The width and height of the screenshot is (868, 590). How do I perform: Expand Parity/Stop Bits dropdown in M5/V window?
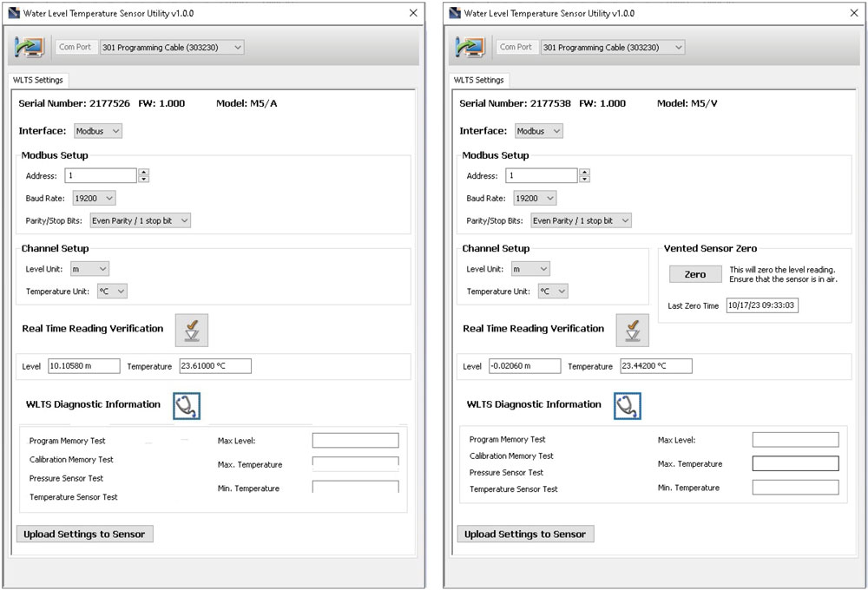coord(581,221)
